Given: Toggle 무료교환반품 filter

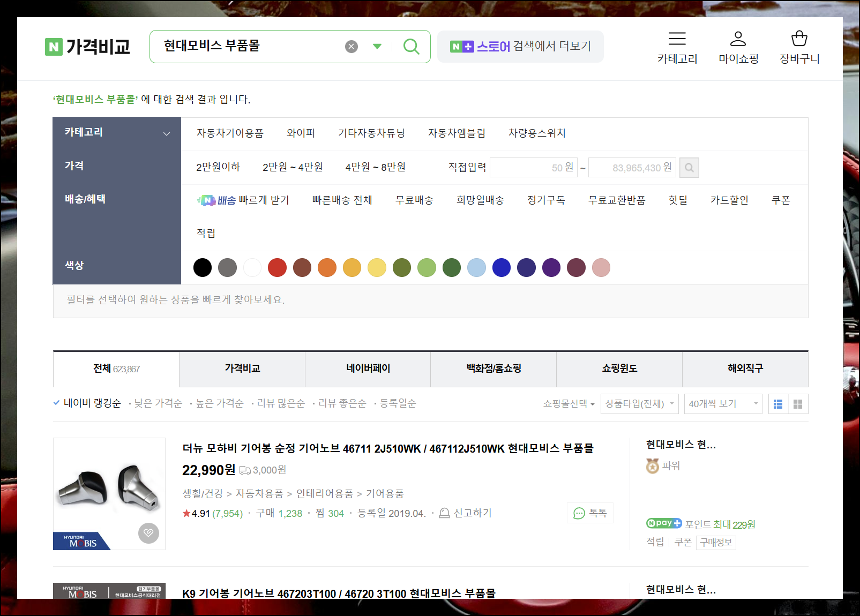Looking at the screenshot, I should 617,200.
